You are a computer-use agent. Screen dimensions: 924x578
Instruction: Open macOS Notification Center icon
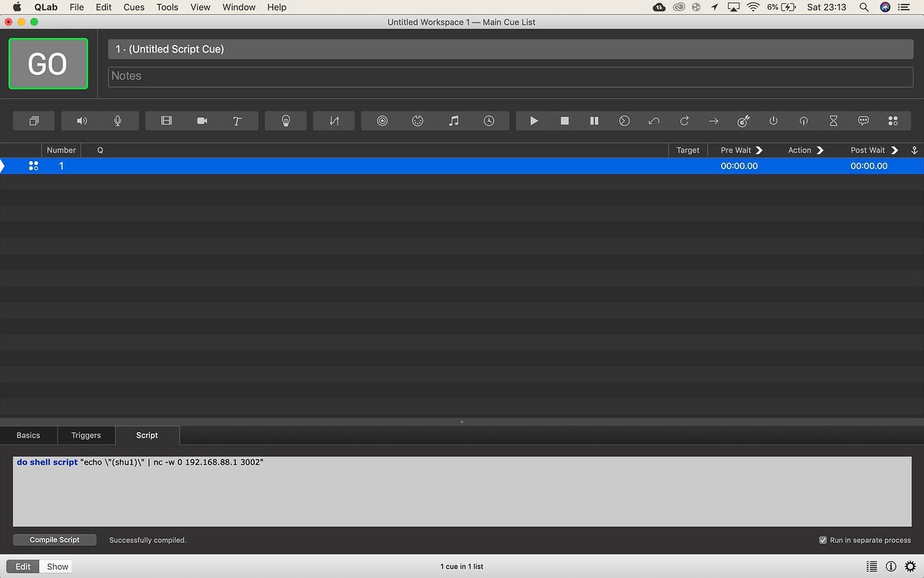904,7
